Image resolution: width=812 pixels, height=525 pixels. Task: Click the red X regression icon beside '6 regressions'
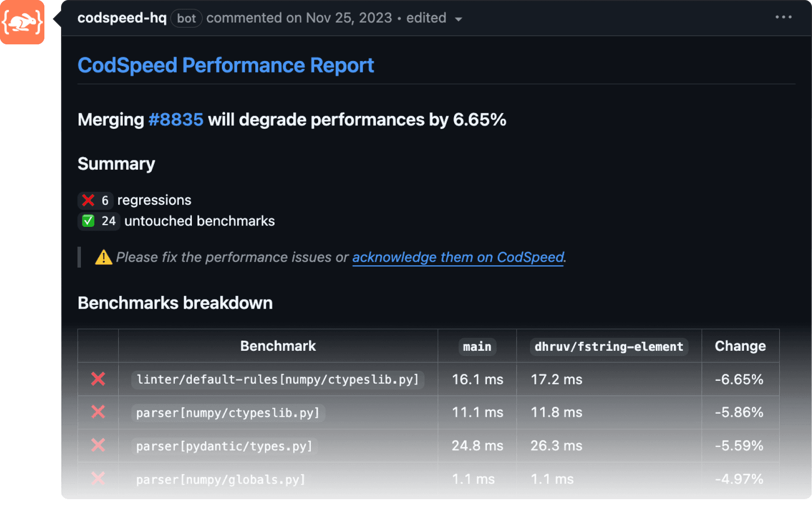[x=88, y=200]
